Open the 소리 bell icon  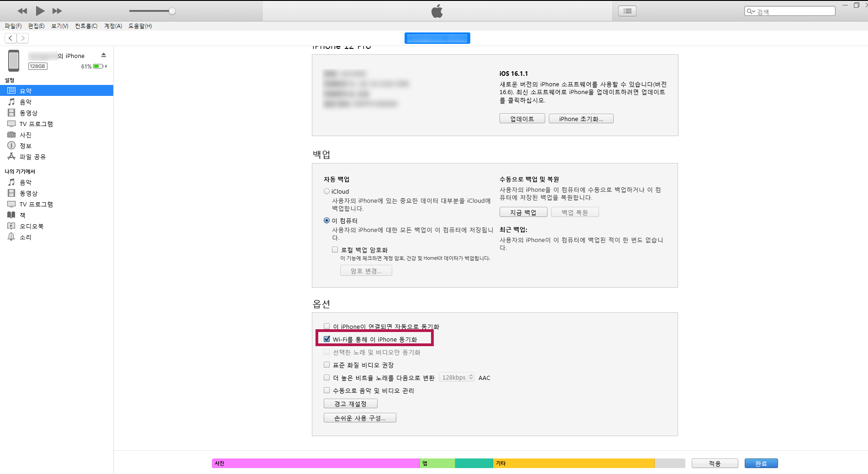11,237
